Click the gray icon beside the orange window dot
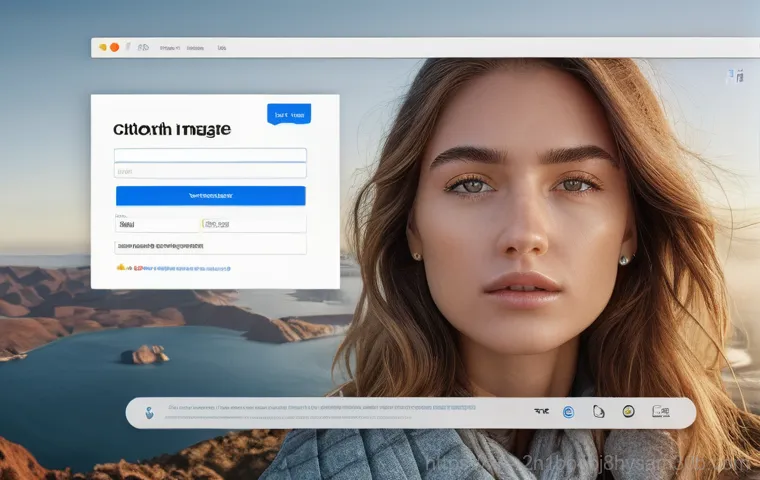Viewport: 760px width, 480px height. (128, 47)
